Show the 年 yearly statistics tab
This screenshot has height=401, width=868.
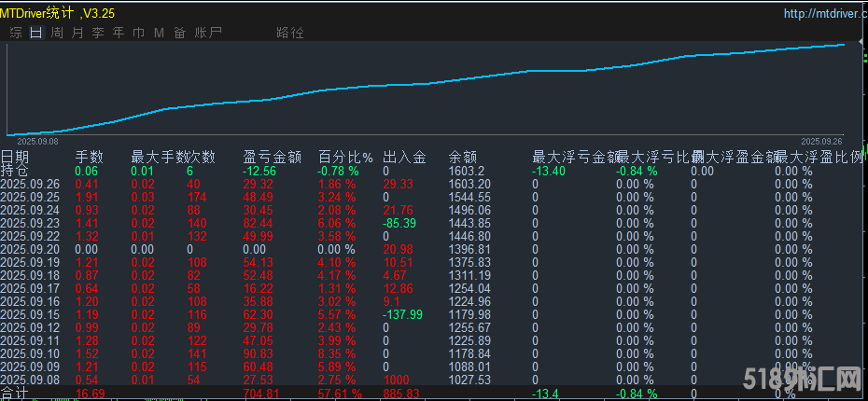tap(118, 33)
